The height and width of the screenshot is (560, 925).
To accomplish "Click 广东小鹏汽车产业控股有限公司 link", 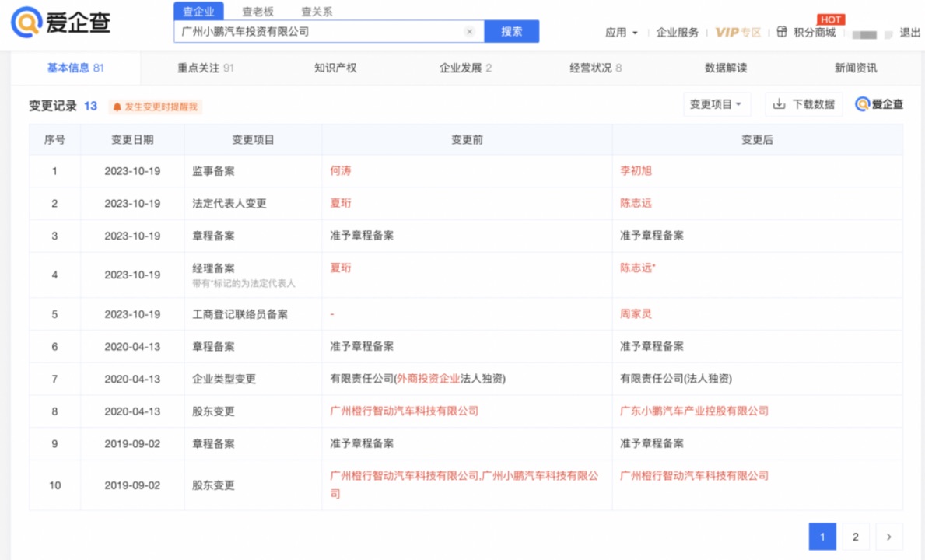I will coord(695,411).
